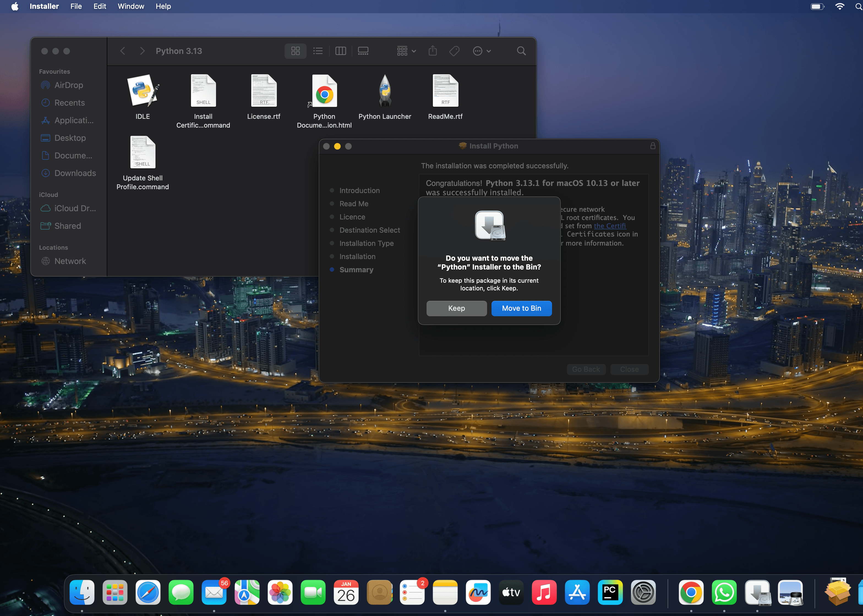Open the Finder action ellipsis menu

point(482,51)
